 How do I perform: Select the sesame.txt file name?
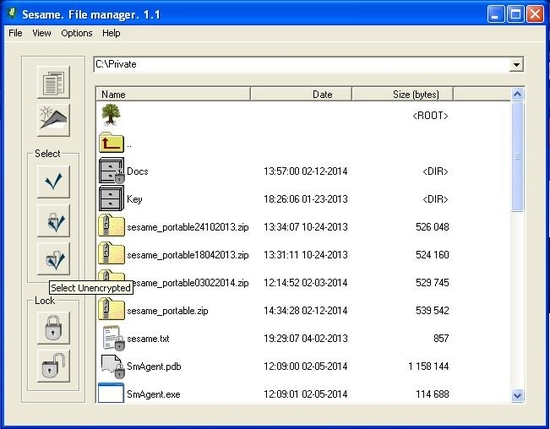[x=148, y=338]
